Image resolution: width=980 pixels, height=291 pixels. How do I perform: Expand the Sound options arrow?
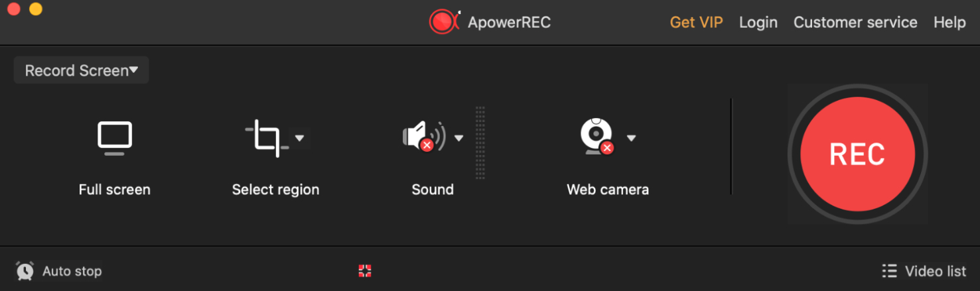coord(458,138)
